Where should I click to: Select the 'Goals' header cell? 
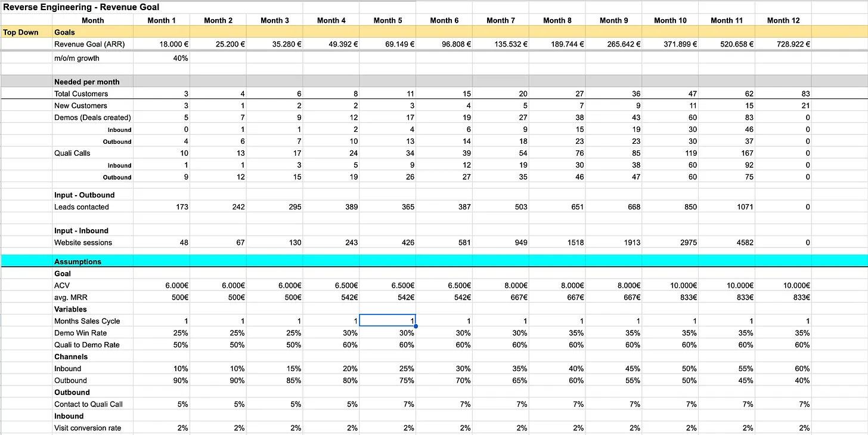pyautogui.click(x=64, y=32)
